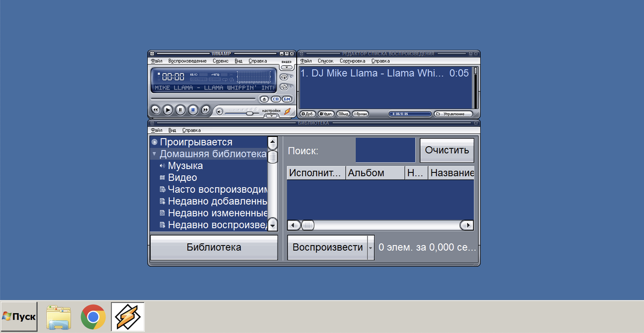Open the Пуск start menu
Screen dimensions: 644x333
pyautogui.click(x=19, y=317)
